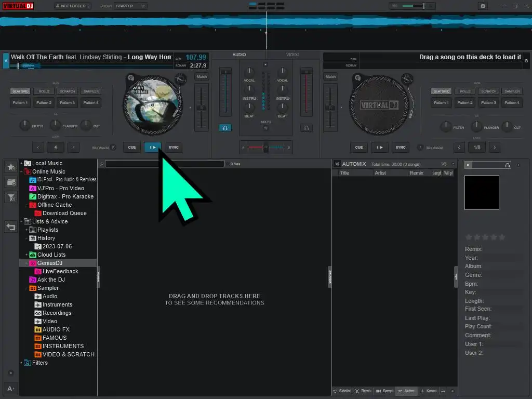The image size is (532, 399).
Task: Click the crossfader slider
Action: tap(266, 147)
